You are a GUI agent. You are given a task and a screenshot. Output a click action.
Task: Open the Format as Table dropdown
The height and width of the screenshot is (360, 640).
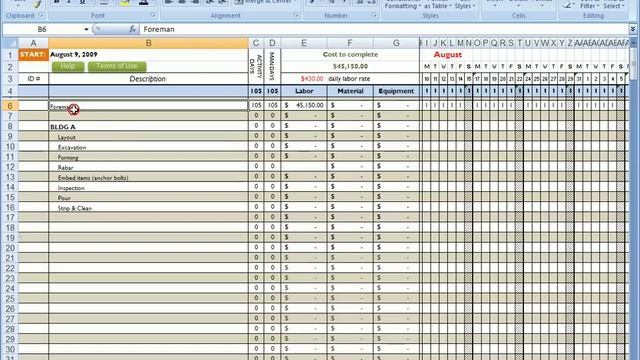pyautogui.click(x=438, y=4)
